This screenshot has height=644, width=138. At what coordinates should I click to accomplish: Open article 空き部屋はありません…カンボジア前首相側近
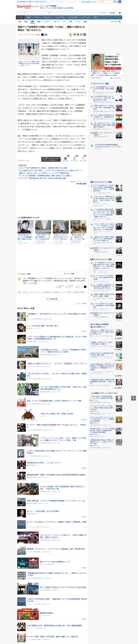pyautogui.click(x=63, y=351)
